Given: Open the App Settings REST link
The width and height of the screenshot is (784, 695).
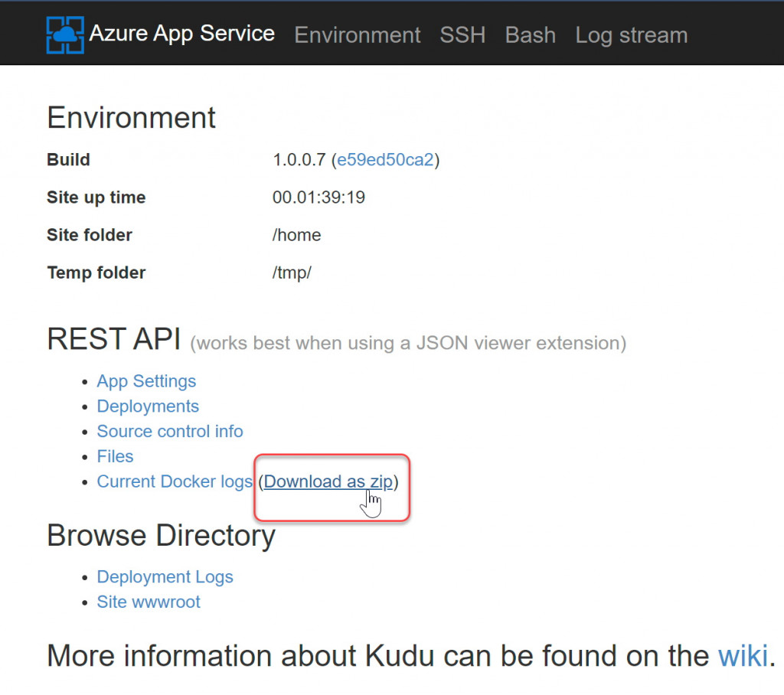Looking at the screenshot, I should pyautogui.click(x=146, y=381).
